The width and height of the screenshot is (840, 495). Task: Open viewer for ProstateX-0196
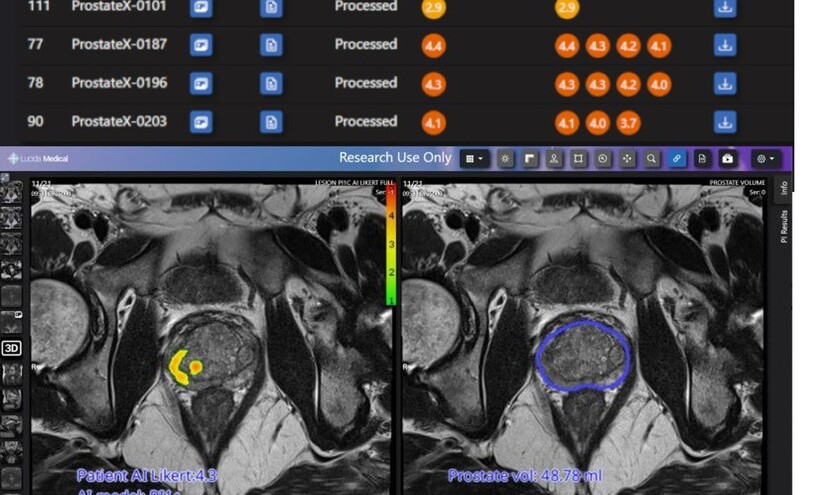[201, 84]
